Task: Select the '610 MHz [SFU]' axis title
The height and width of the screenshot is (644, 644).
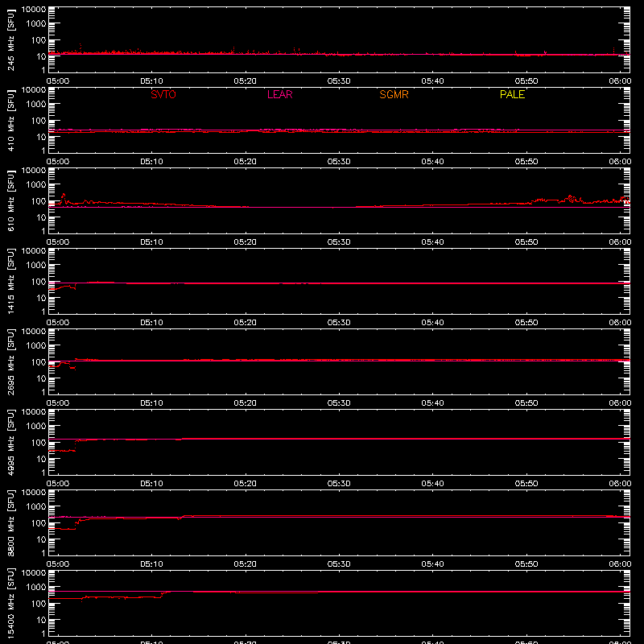Action: click(x=11, y=201)
